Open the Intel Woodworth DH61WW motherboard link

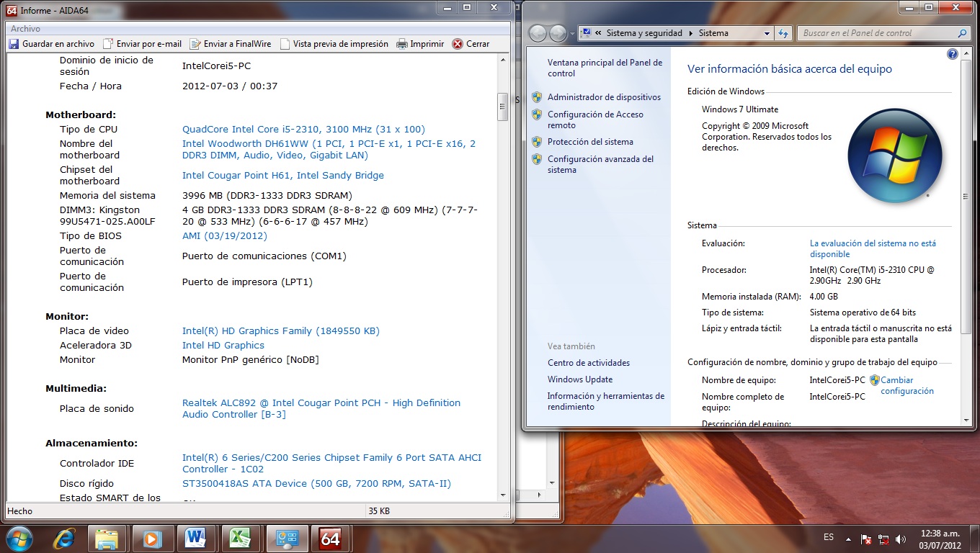pos(329,149)
